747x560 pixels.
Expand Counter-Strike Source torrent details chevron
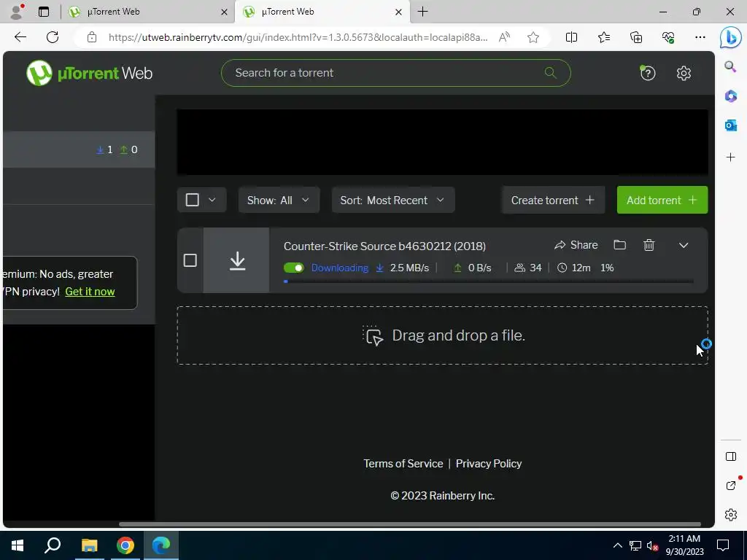683,245
